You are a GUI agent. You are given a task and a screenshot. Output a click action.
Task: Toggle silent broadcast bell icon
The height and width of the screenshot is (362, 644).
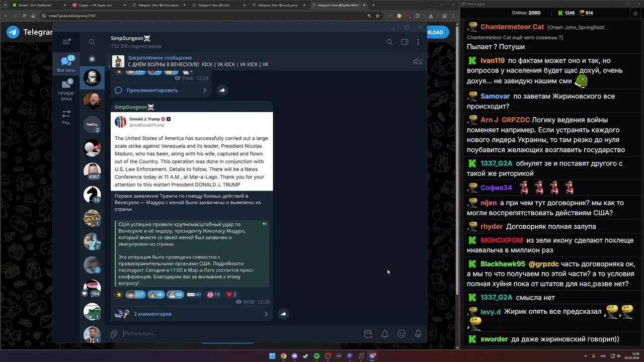pyautogui.click(x=384, y=334)
